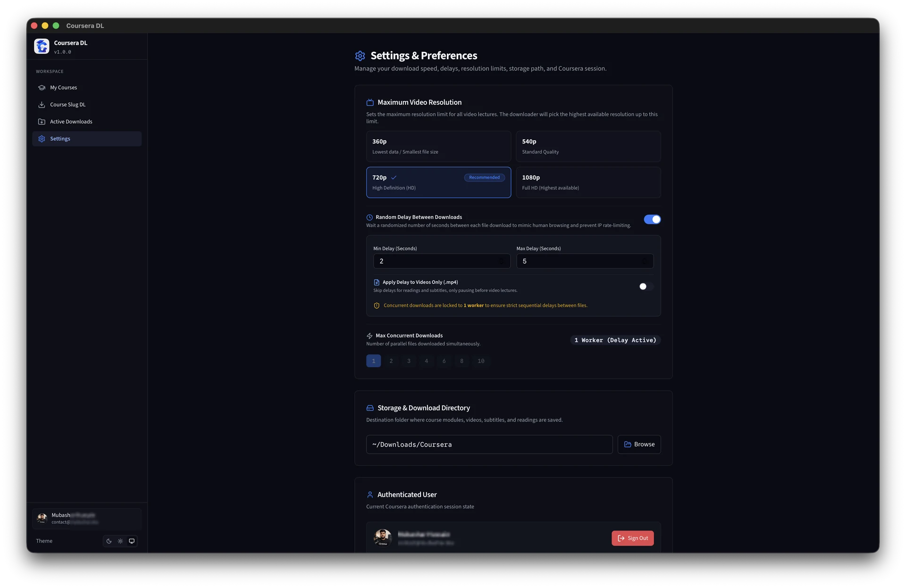Viewport: 906px width, 588px height.
Task: Click the Settings gear icon in sidebar
Action: pos(42,139)
